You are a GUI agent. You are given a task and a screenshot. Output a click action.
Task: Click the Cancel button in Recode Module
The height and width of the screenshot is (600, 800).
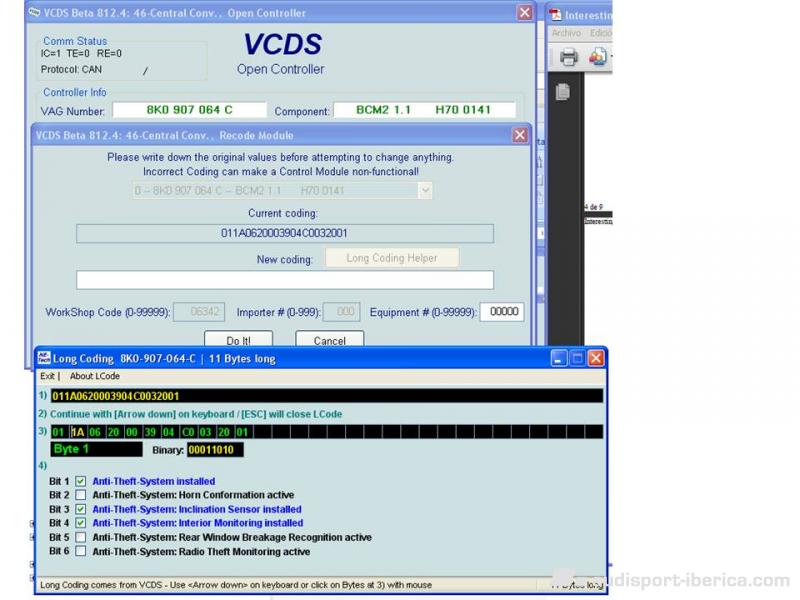point(329,340)
